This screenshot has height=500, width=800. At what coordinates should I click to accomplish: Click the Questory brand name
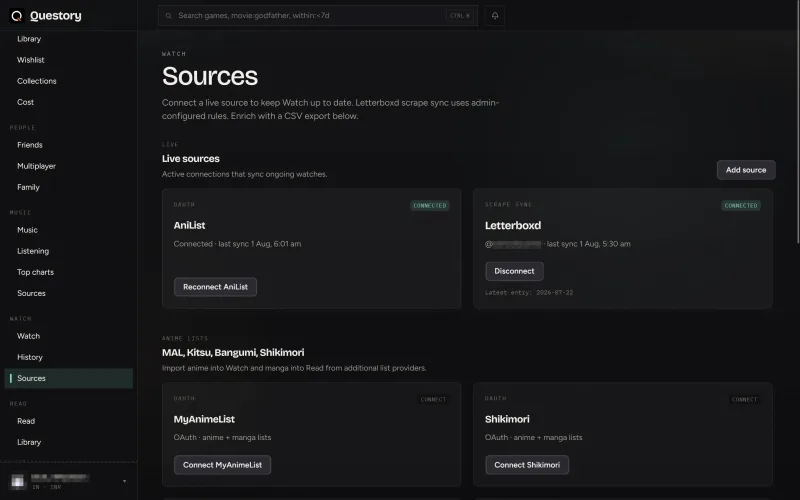pos(56,16)
